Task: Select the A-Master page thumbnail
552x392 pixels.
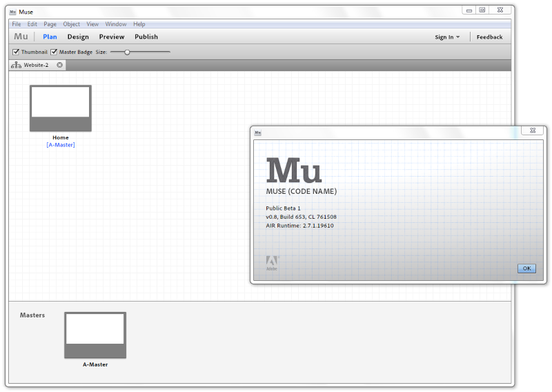Action: click(95, 335)
